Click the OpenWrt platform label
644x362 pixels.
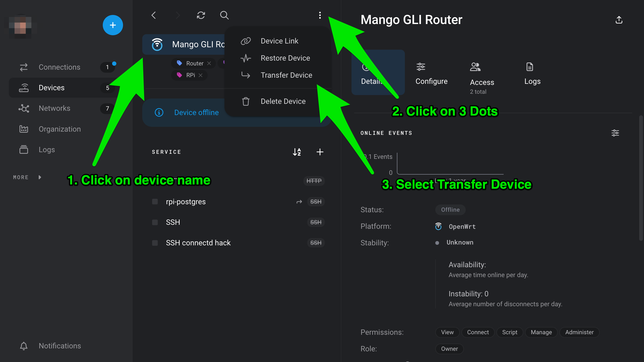pyautogui.click(x=462, y=226)
